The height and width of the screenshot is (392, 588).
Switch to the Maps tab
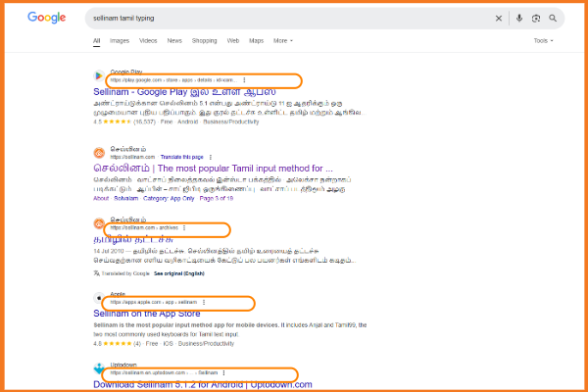pyautogui.click(x=256, y=40)
